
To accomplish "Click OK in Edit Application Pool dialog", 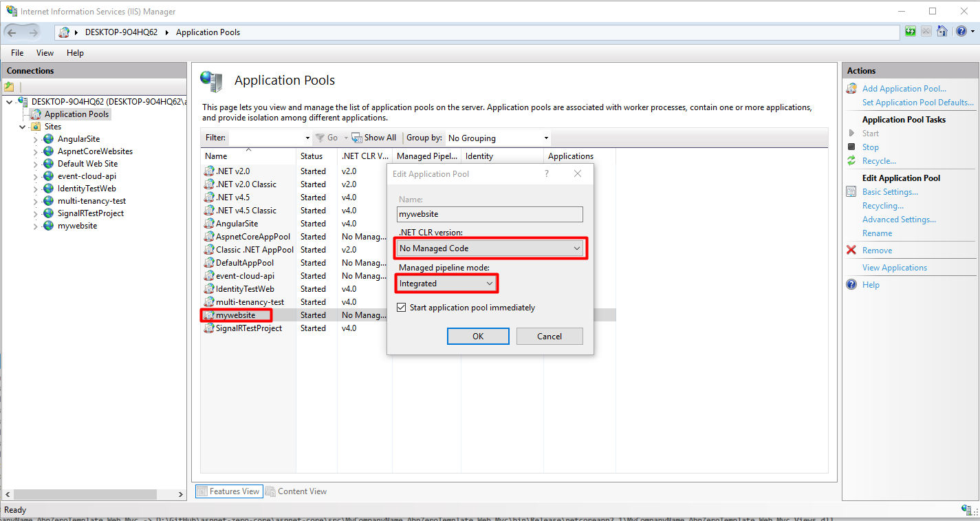I will (x=478, y=337).
